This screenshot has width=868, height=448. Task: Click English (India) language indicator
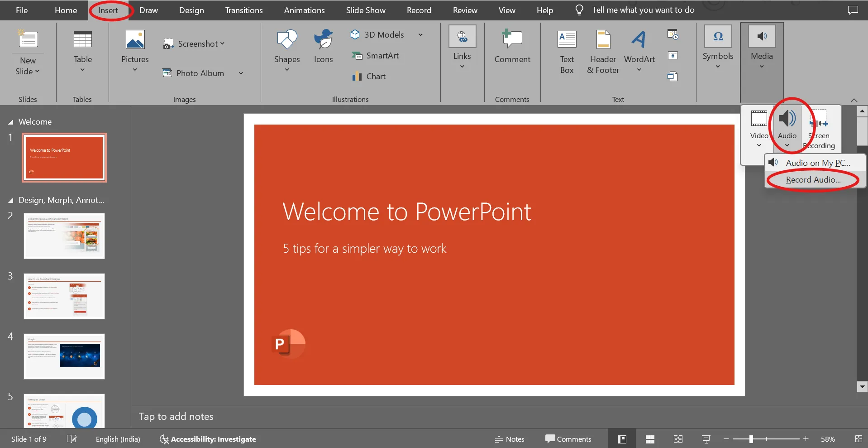click(118, 439)
